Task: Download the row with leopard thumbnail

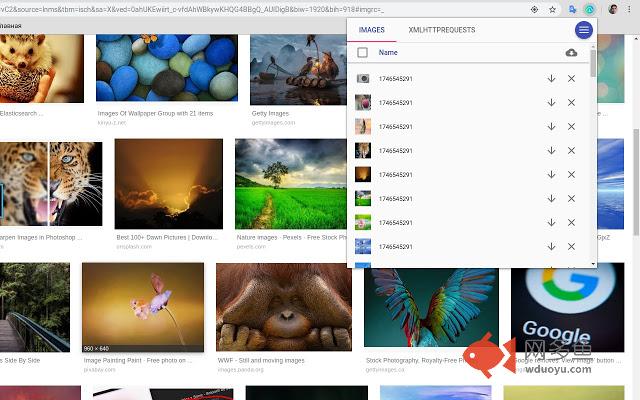Action: pos(551,151)
